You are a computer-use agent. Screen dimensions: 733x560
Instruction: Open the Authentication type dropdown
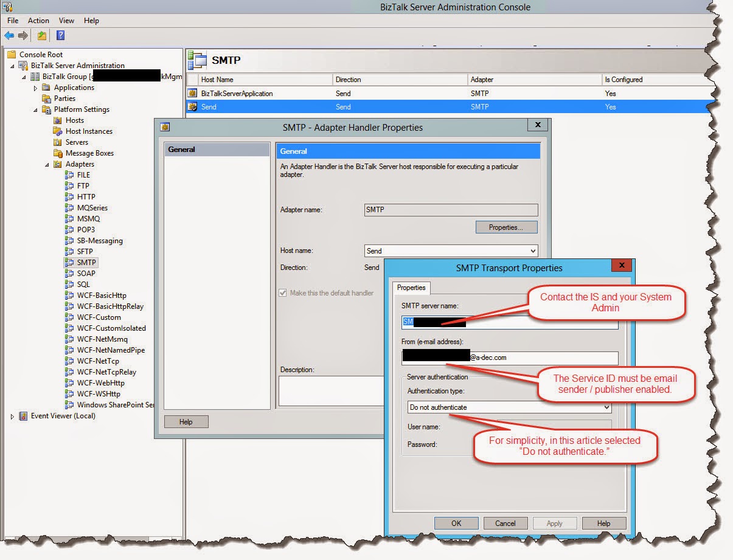(x=606, y=407)
